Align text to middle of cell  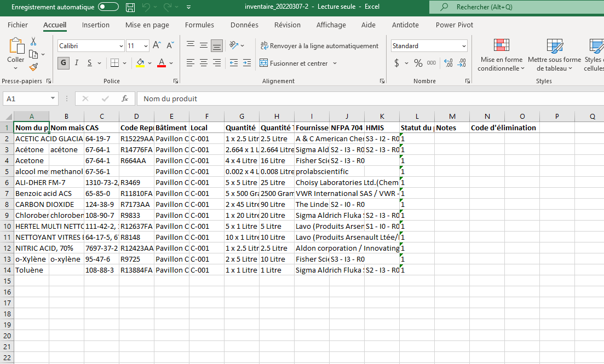coord(204,45)
